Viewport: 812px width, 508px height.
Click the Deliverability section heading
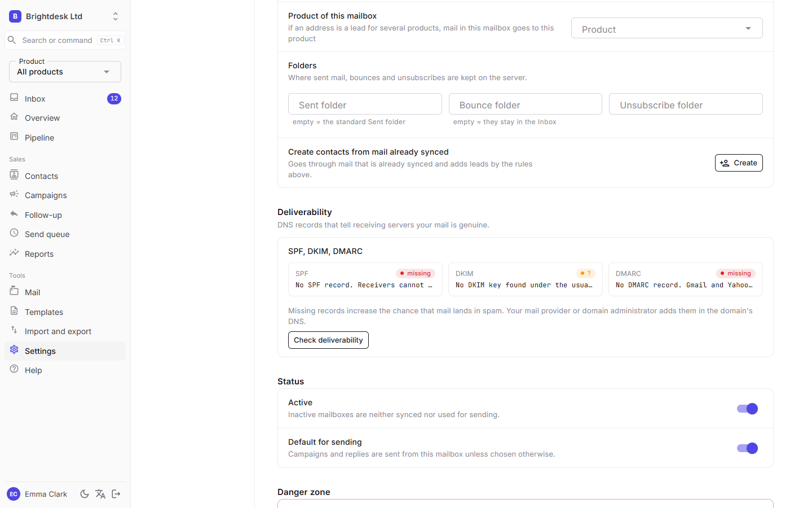click(304, 212)
